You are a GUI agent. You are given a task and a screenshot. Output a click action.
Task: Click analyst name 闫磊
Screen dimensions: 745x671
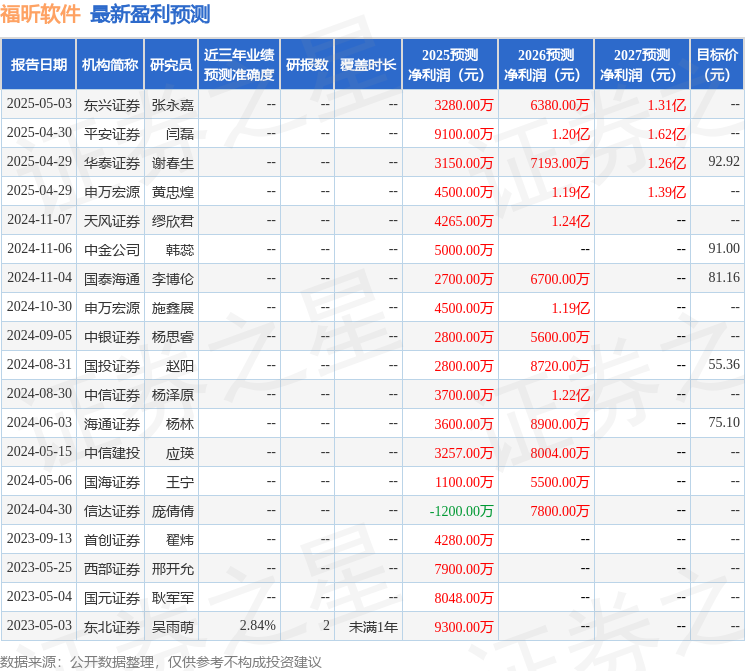pyautogui.click(x=180, y=134)
